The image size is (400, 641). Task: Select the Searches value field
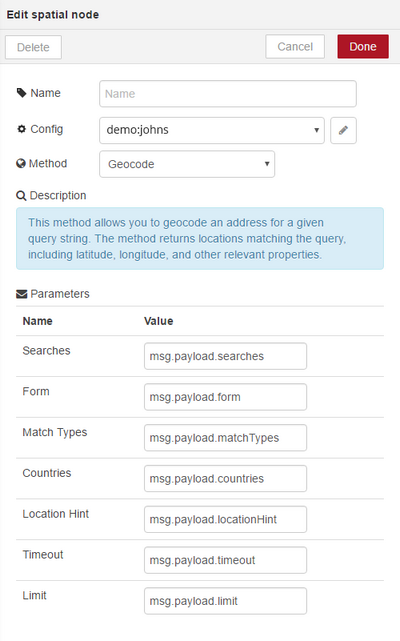point(225,356)
